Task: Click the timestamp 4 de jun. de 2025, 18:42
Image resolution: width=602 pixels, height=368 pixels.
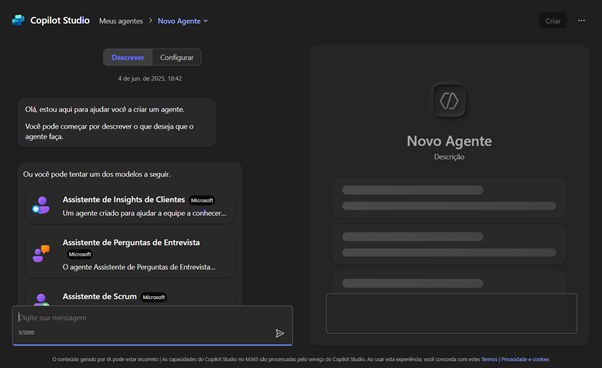Action: (150, 79)
